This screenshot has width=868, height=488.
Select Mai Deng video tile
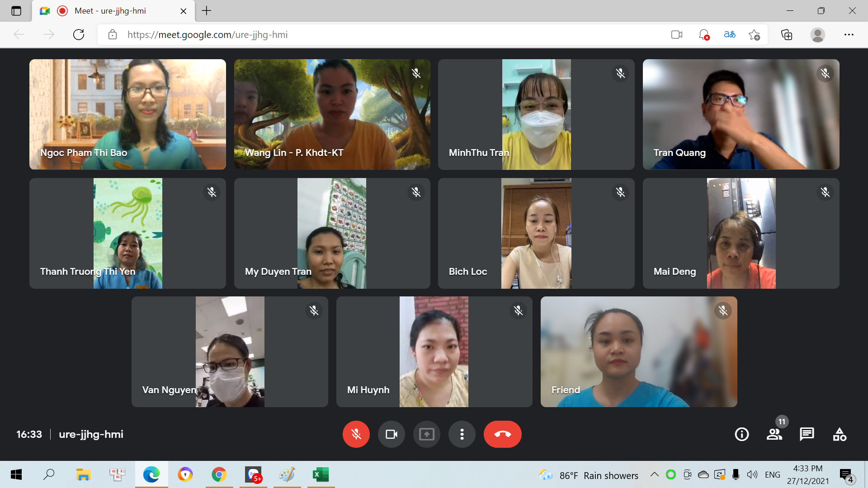point(741,233)
